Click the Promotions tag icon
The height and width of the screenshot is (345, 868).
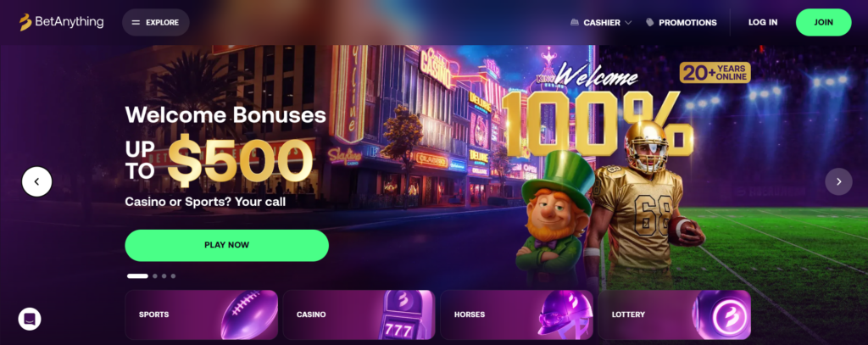pos(650,23)
